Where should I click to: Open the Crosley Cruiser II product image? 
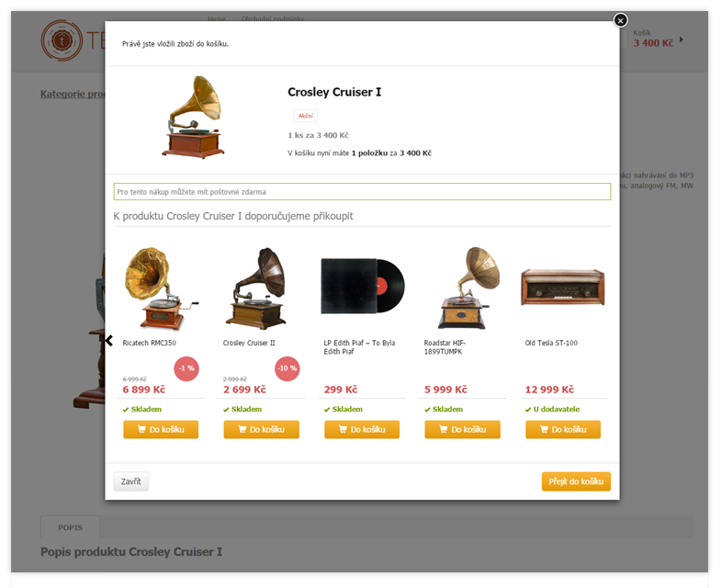pyautogui.click(x=258, y=288)
